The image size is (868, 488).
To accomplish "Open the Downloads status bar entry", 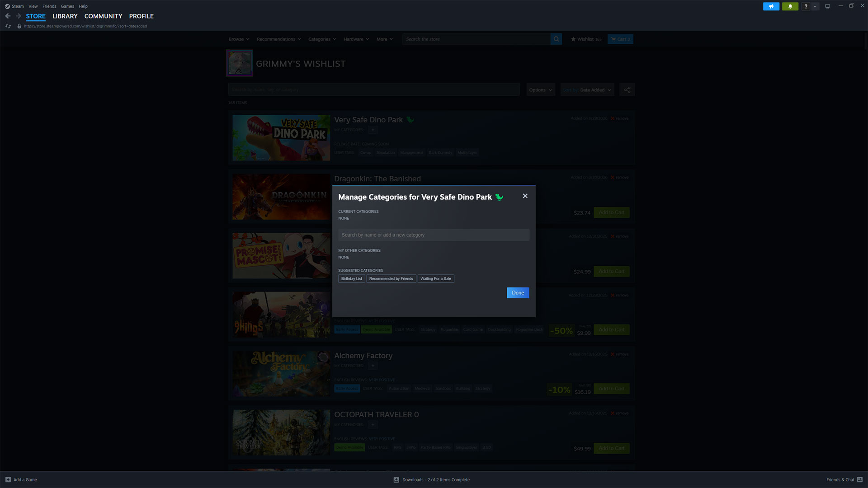I will click(x=432, y=480).
